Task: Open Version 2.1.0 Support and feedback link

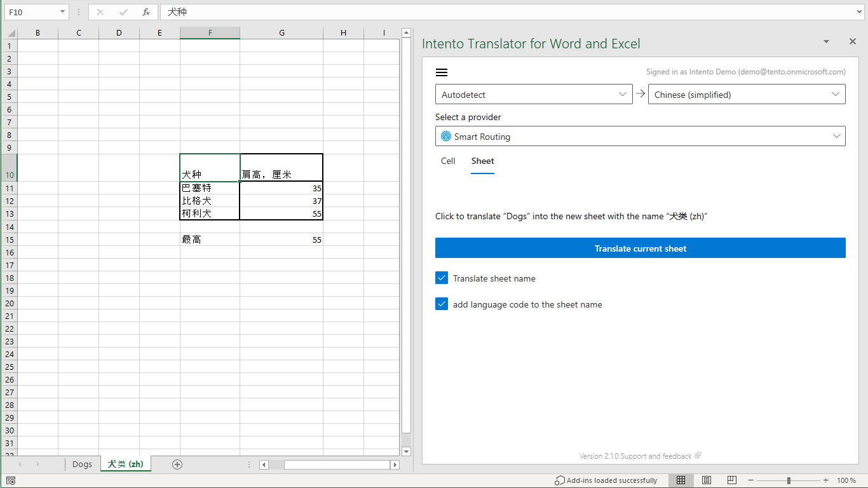Action: pyautogui.click(x=640, y=456)
